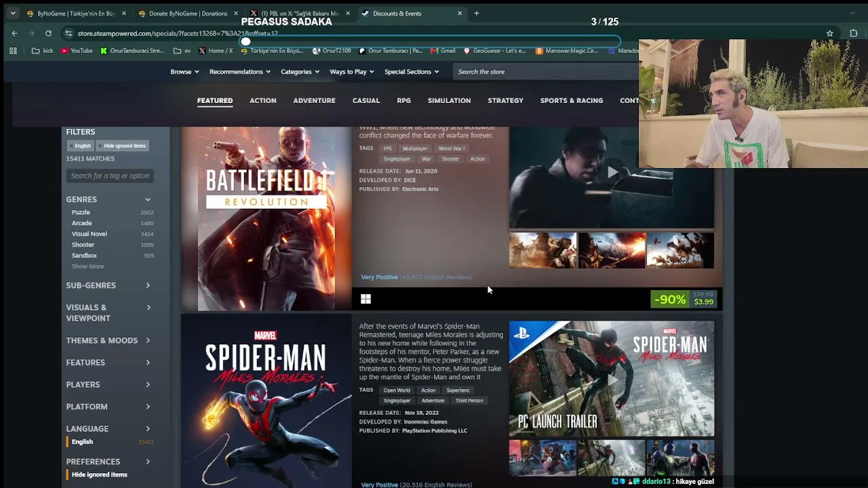Select the Featured category tab
Image resolution: width=868 pixels, height=488 pixels.
215,100
